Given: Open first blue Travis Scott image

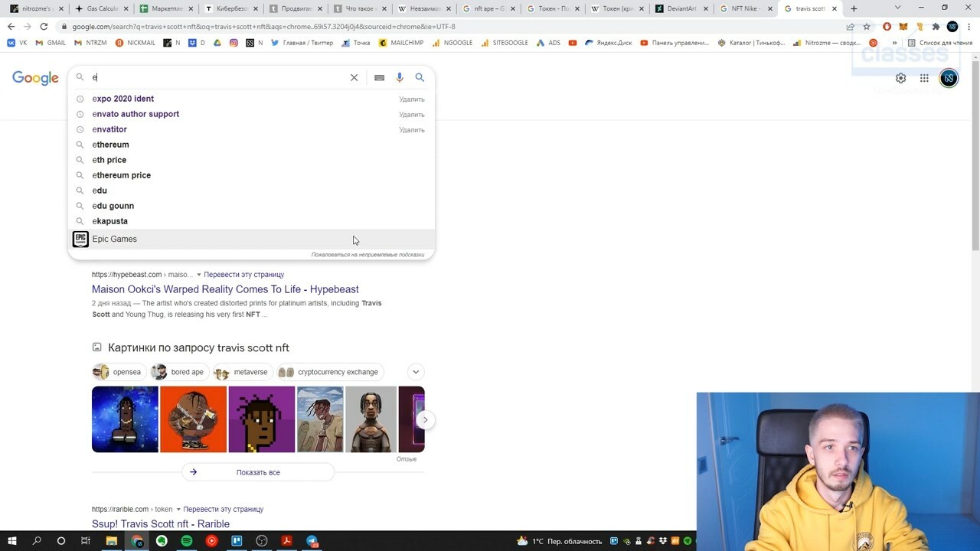Looking at the screenshot, I should [125, 419].
